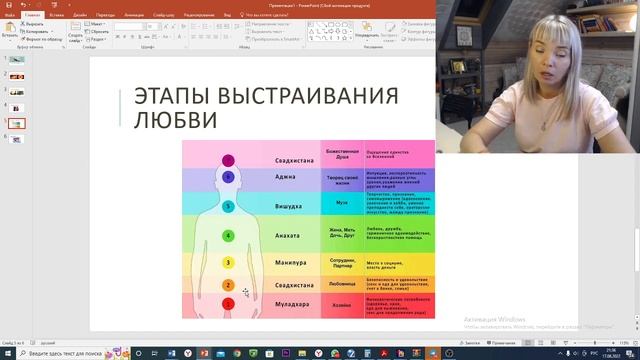Apply Shape Fill (Заливка фигуры)

418,24
